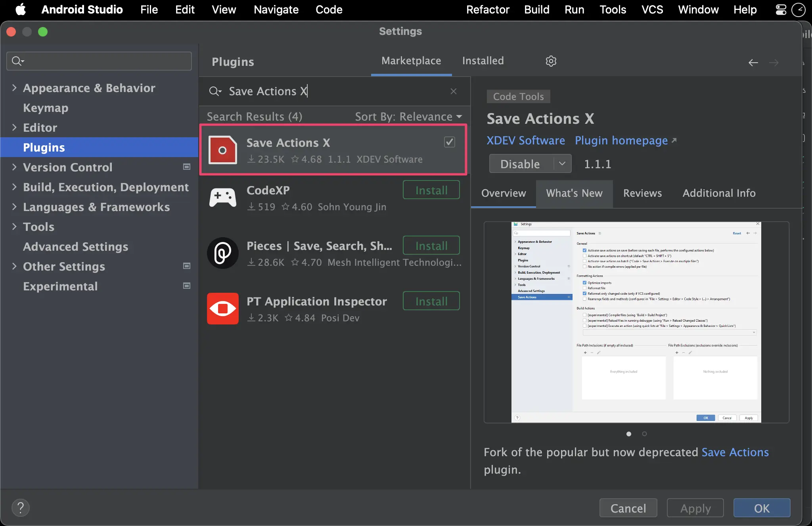The width and height of the screenshot is (812, 526).
Task: Open the Reviews tab
Action: point(642,194)
